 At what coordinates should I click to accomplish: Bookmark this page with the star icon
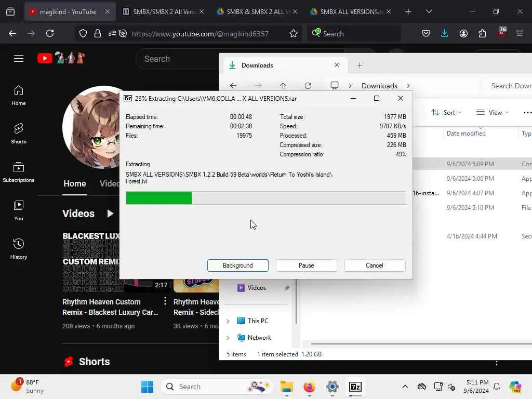(294, 33)
